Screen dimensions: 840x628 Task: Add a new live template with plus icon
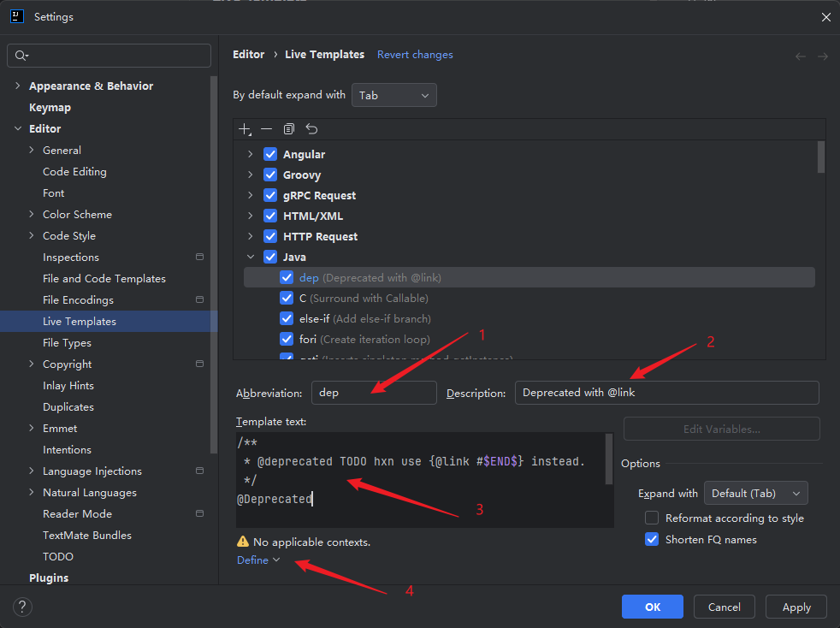point(245,129)
